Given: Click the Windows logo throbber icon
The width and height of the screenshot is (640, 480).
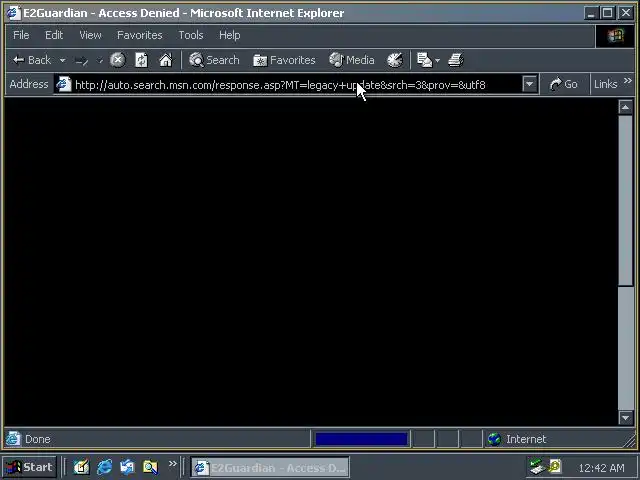Looking at the screenshot, I should pyautogui.click(x=616, y=36).
